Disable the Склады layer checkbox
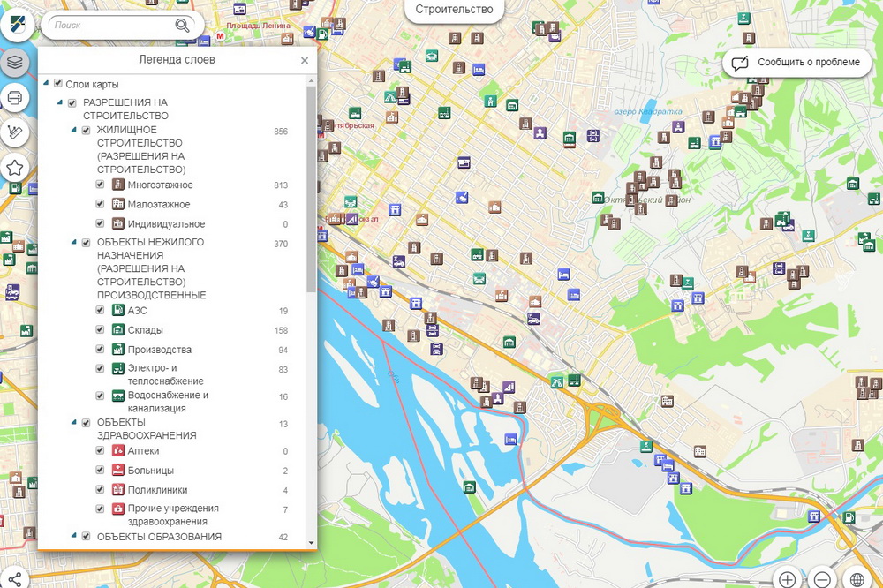Image resolution: width=883 pixels, height=588 pixels. click(101, 330)
